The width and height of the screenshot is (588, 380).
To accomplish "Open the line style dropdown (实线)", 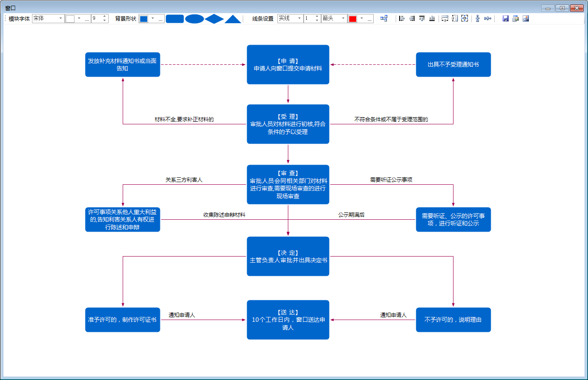I will (299, 18).
